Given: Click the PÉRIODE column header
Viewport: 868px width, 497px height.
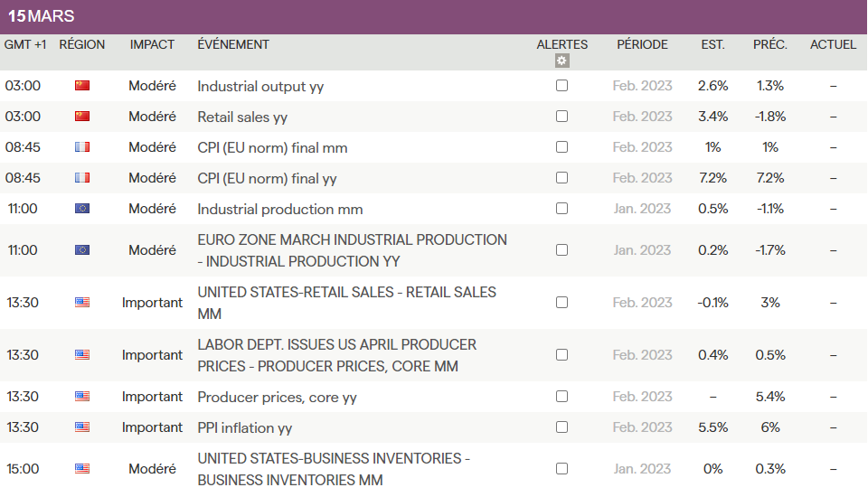Looking at the screenshot, I should click(642, 44).
